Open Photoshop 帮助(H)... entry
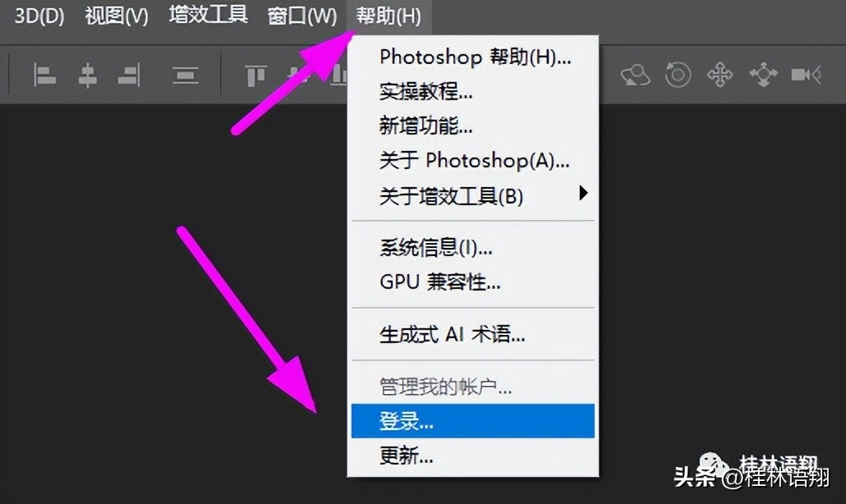Viewport: 846px width, 504px height. [x=475, y=57]
